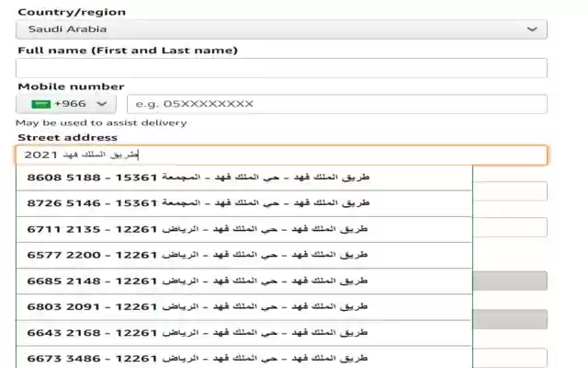Click the hidden field beside the 8608 5188 suggestion
Image resolution: width=588 pixels, height=368 pixels.
tap(510, 191)
